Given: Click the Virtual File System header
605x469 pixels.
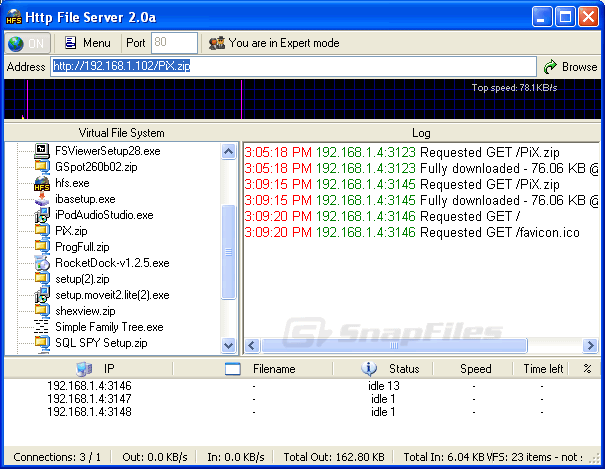Looking at the screenshot, I should (121, 133).
